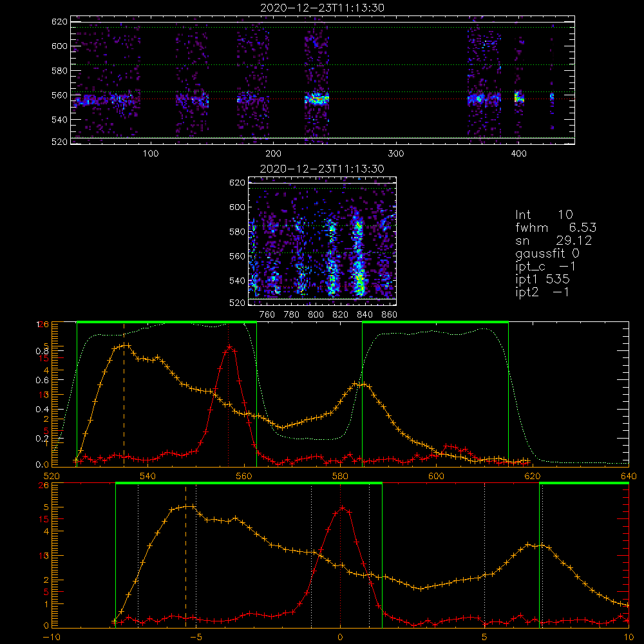Click the orange dashed vertical marker in upper profile plot
The width and height of the screenshot is (644, 644).
pyautogui.click(x=124, y=394)
